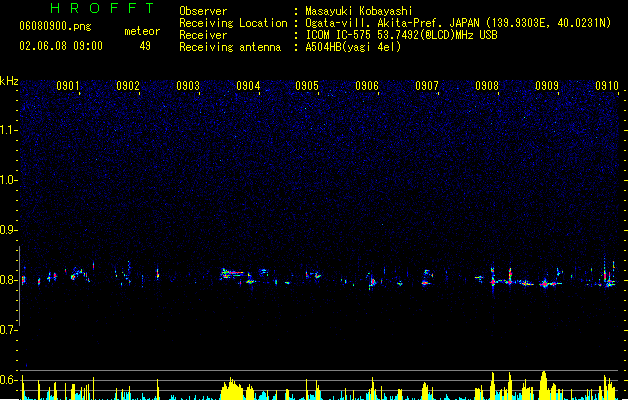The width and height of the screenshot is (629, 400).
Task: Click the 0.9 kHz axis label
Action: [x=8, y=230]
